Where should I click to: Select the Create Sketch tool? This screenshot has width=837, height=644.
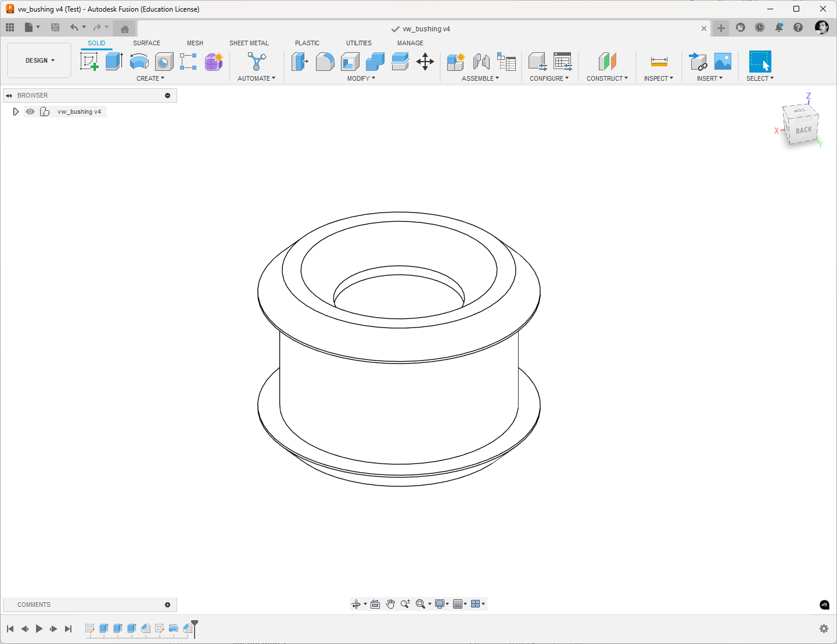coord(89,62)
